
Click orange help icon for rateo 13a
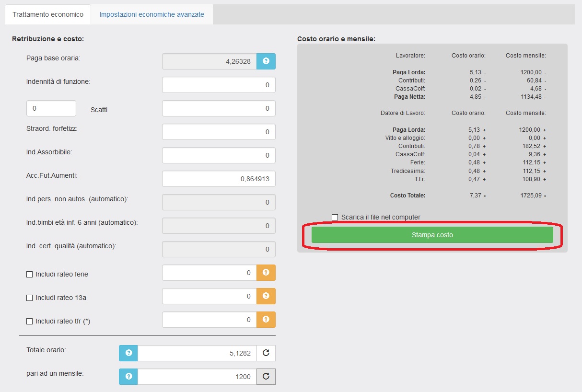pyautogui.click(x=266, y=296)
